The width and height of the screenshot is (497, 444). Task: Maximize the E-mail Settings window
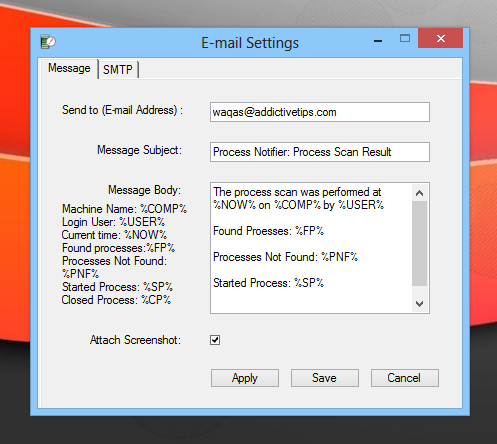405,38
